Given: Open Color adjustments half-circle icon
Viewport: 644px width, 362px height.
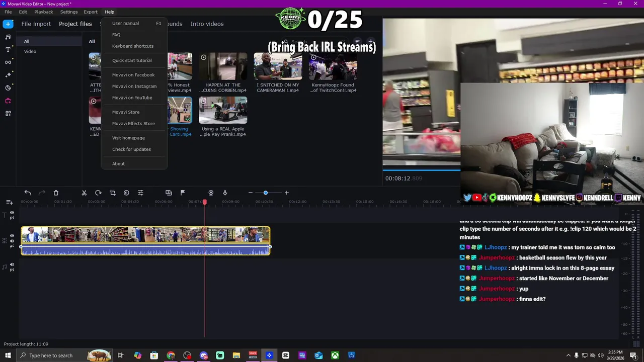Looking at the screenshot, I should click(126, 193).
